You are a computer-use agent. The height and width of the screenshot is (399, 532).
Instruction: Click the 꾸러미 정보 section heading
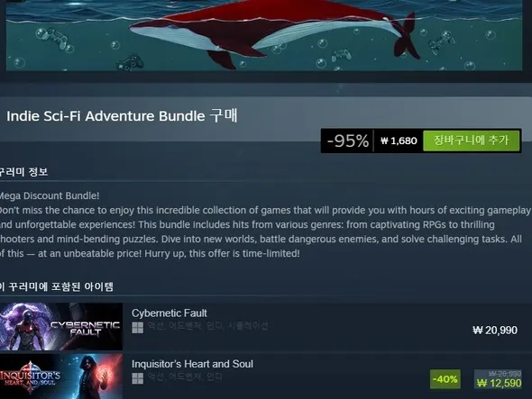tap(23, 172)
